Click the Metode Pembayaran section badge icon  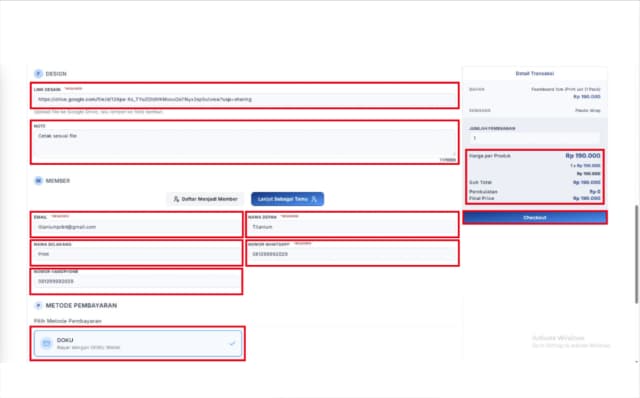[38, 305]
